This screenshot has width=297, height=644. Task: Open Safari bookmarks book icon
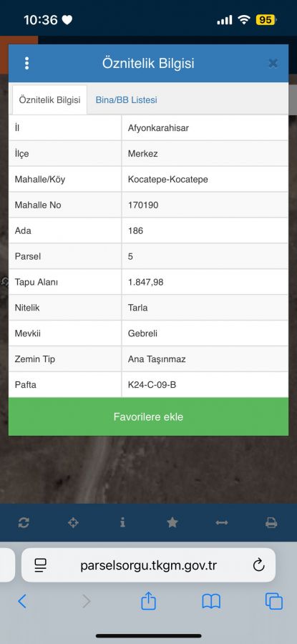tap(211, 602)
